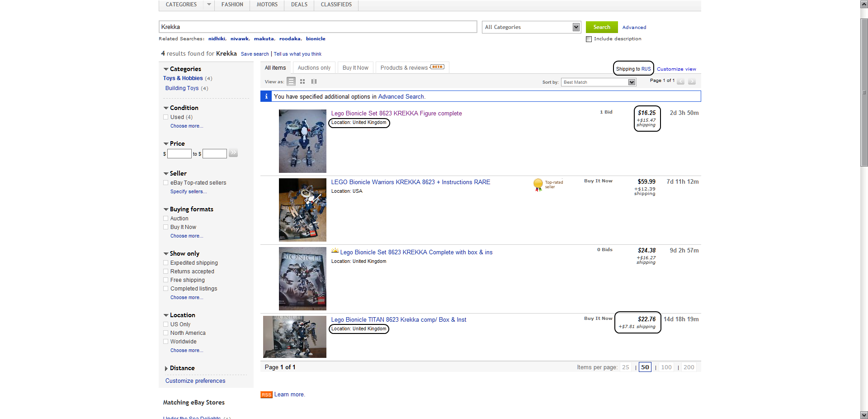
Task: Enable Returns accepted filter
Action: [x=166, y=271]
